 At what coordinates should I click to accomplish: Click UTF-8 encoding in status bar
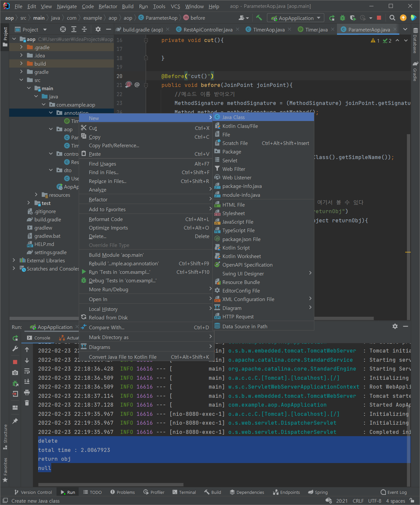tap(375, 501)
